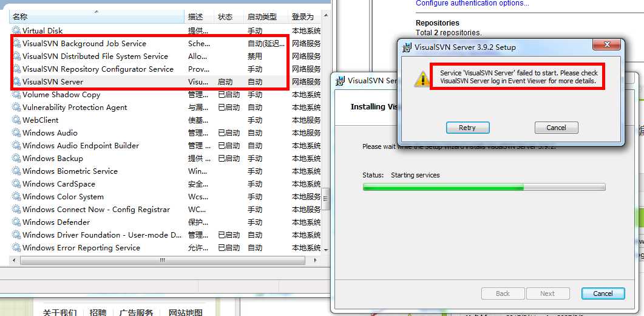Image resolution: width=644 pixels, height=316 pixels.
Task: Click '自动(延迟...' startup type of Background Job Service
Action: (x=266, y=43)
